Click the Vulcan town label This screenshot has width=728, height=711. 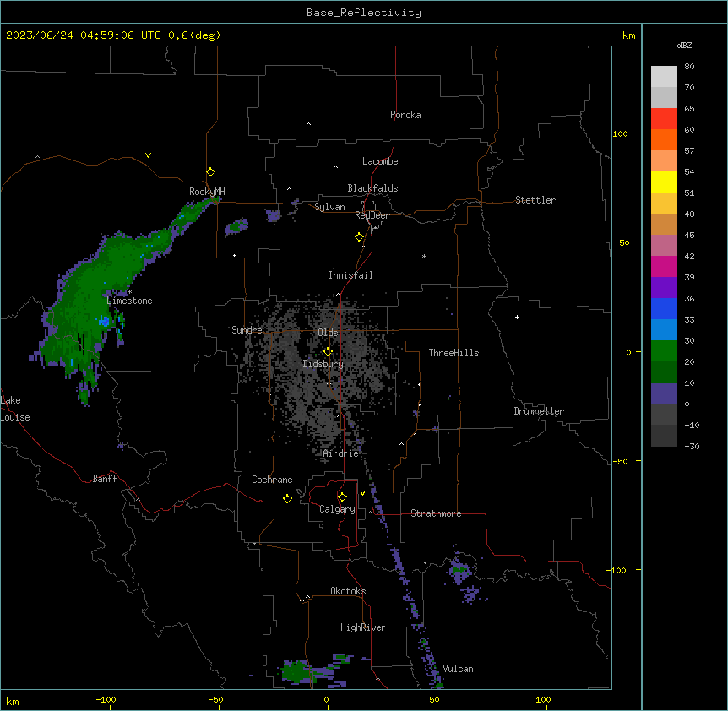click(458, 669)
